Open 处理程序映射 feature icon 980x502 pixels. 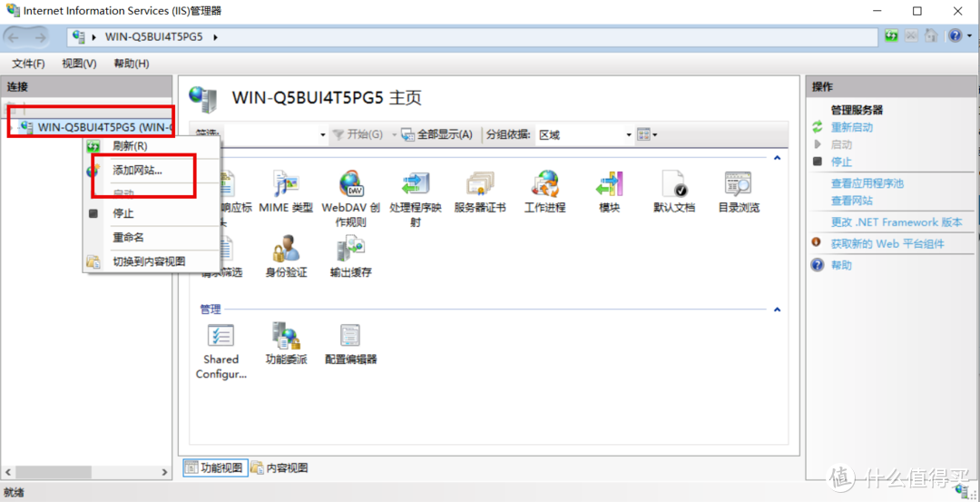(416, 198)
